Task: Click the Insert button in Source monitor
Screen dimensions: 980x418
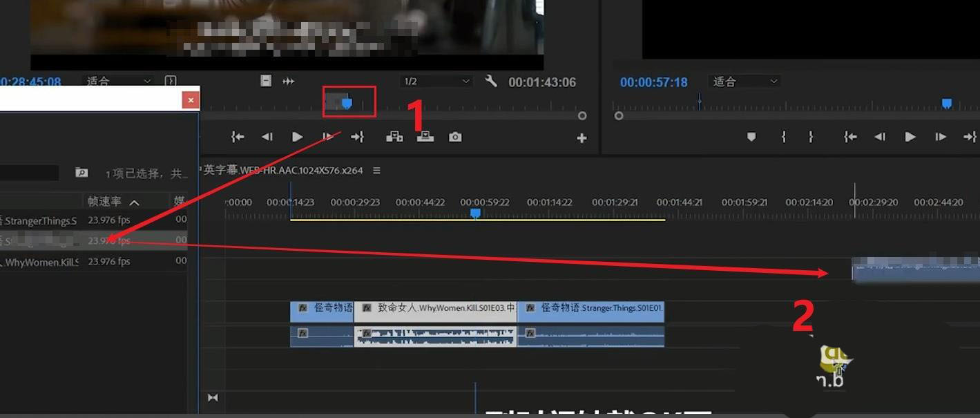Action: pyautogui.click(x=394, y=137)
